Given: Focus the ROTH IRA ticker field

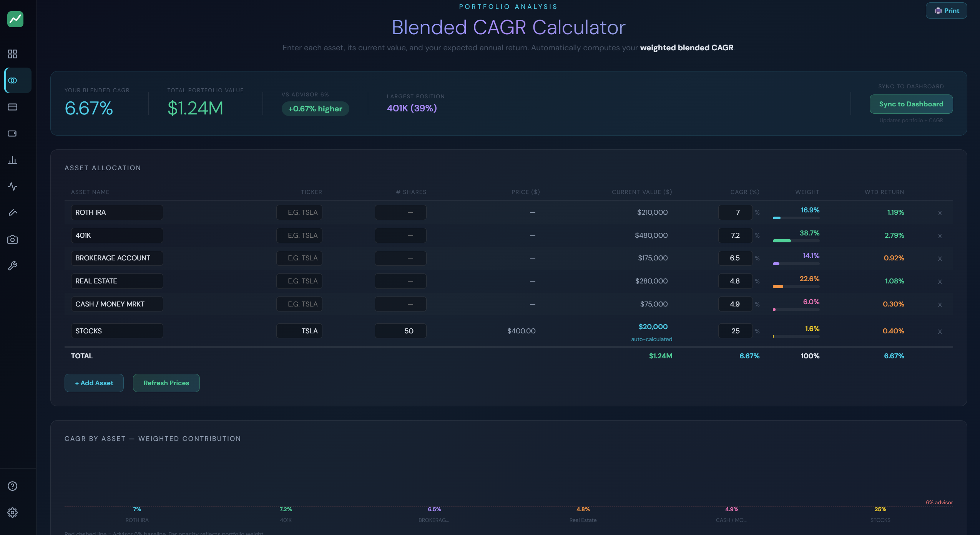Looking at the screenshot, I should [299, 212].
